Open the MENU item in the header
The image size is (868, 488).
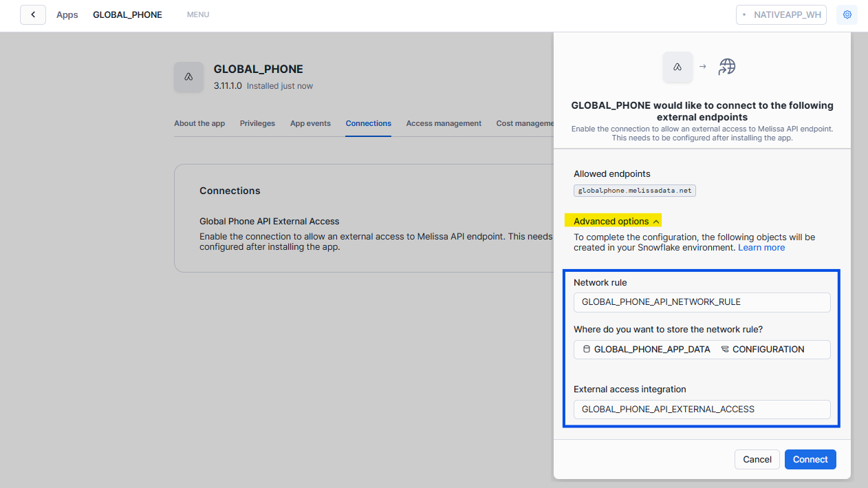pos(198,14)
